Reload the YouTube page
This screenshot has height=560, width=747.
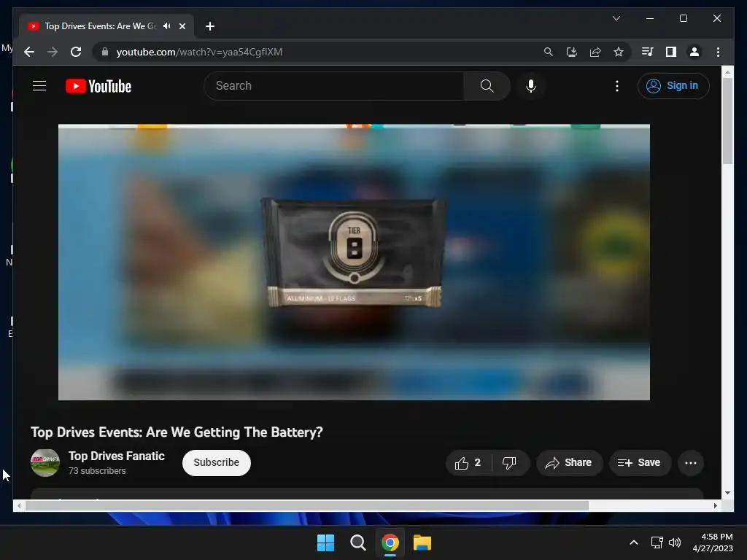click(x=76, y=52)
